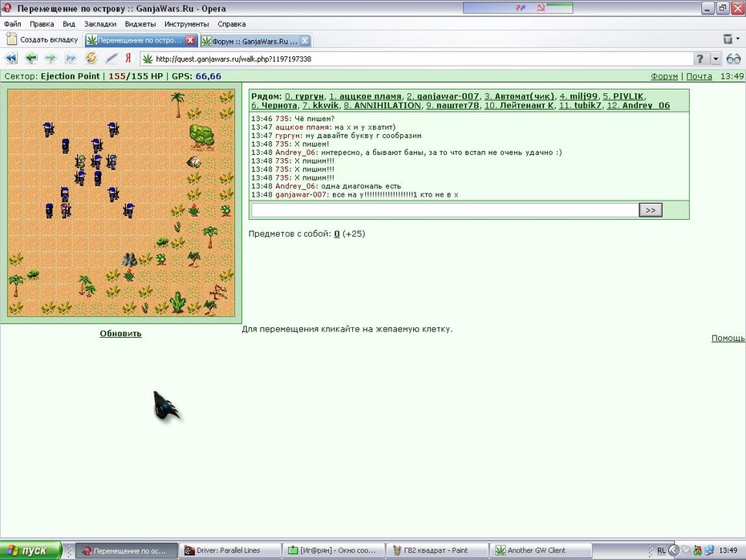
Task: Click player link '0. гургун'
Action: coord(305,96)
